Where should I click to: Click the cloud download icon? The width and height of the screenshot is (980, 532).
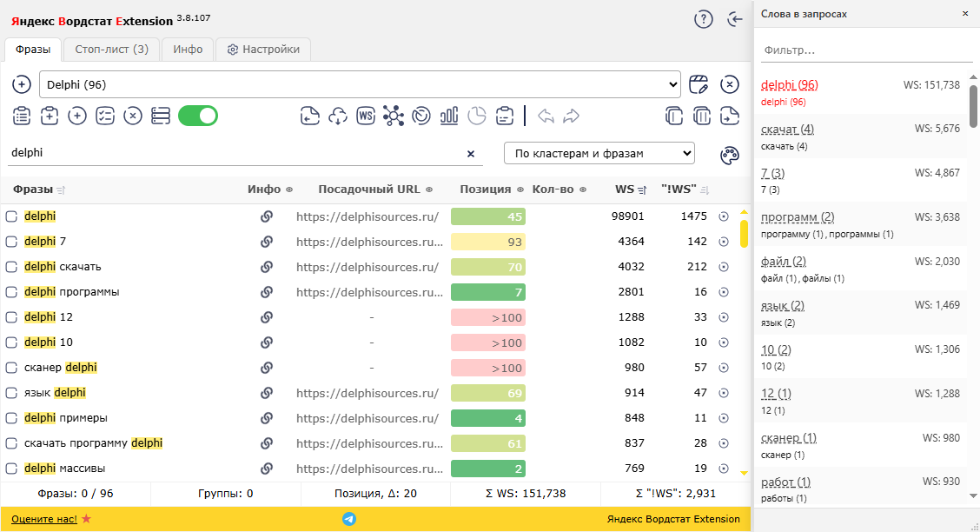[x=338, y=116]
